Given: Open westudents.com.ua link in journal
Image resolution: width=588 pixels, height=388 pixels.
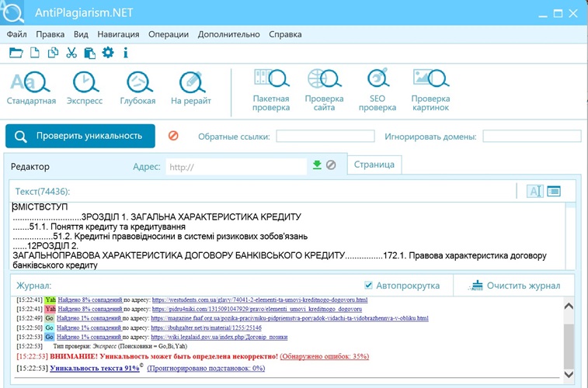Looking at the screenshot, I should click(x=259, y=300).
